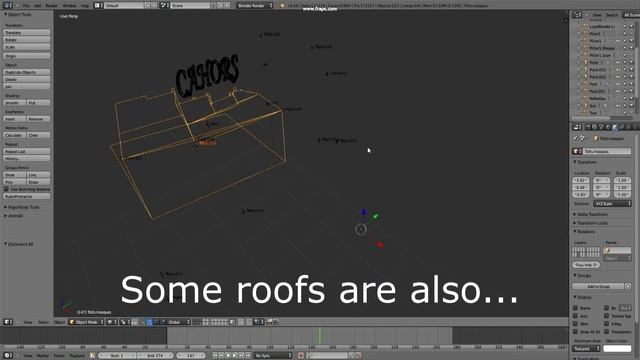
Task: Open properties editor type icon
Action: [x=577, y=127]
